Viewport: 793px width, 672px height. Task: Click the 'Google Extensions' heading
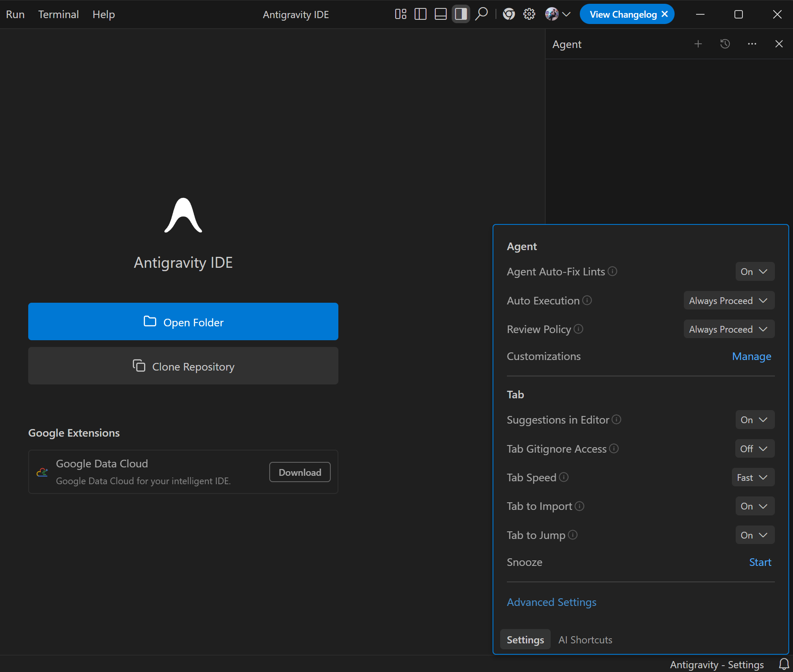tap(74, 433)
